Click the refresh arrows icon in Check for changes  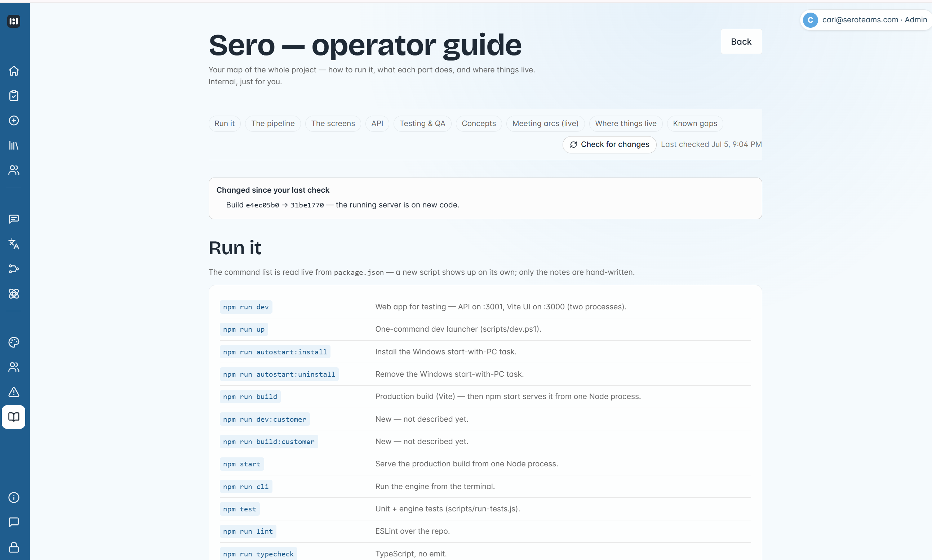(x=573, y=144)
